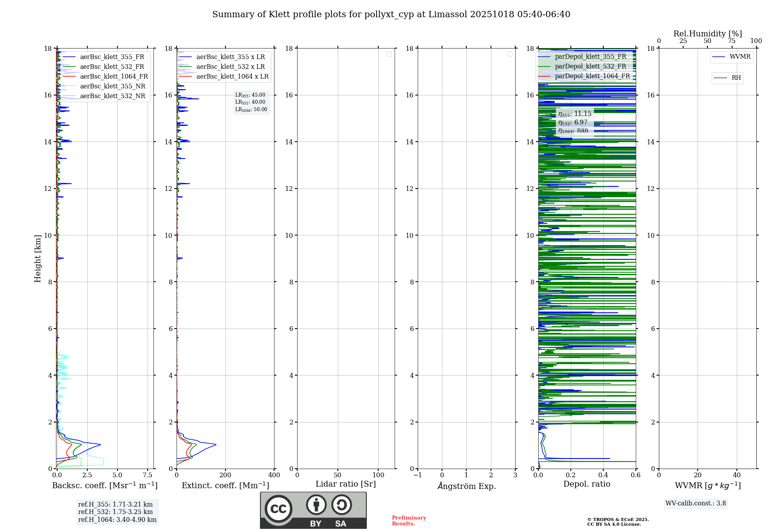The image size is (783, 532).
Task: Click the empty legend box in Lidar ratio plot
Action: pos(389,54)
